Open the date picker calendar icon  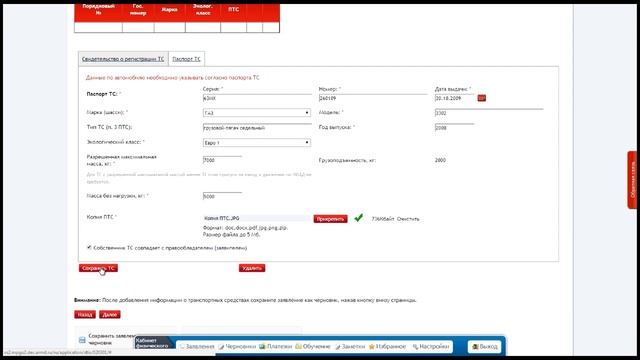click(x=482, y=98)
